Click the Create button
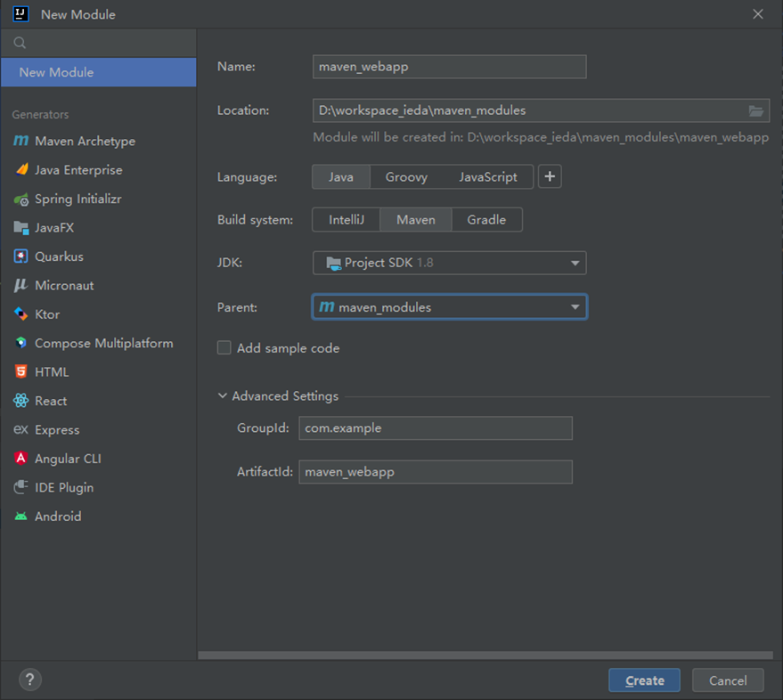The height and width of the screenshot is (700, 783). click(x=644, y=680)
